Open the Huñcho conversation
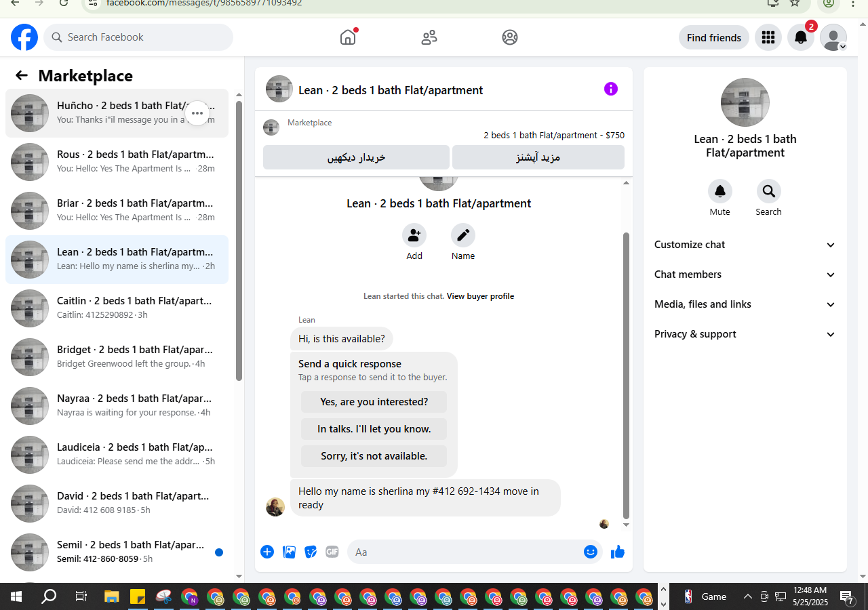 pyautogui.click(x=117, y=113)
